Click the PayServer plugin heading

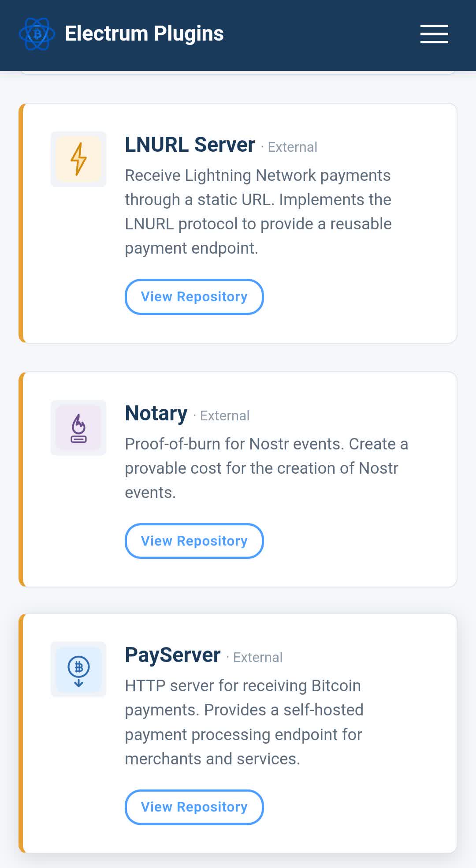click(172, 655)
